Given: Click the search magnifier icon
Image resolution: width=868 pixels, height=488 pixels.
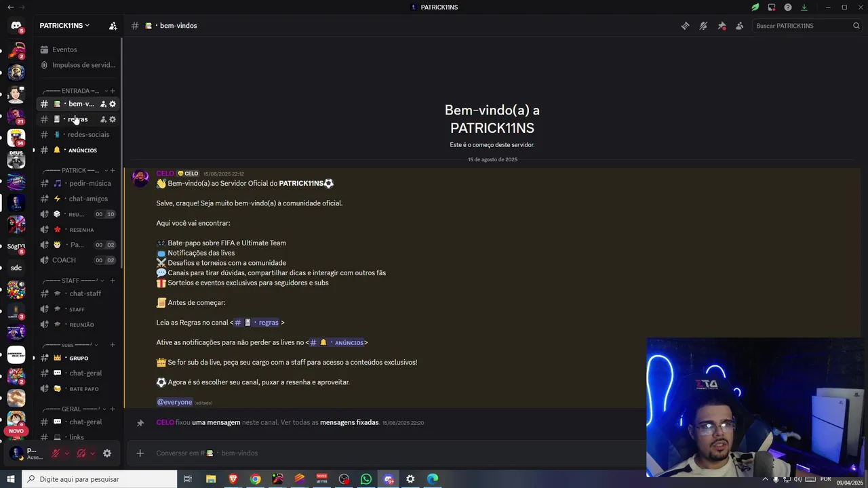Looking at the screenshot, I should click(856, 26).
